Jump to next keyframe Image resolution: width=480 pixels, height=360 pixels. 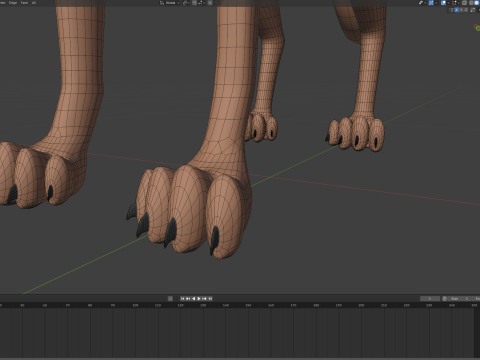(x=204, y=298)
